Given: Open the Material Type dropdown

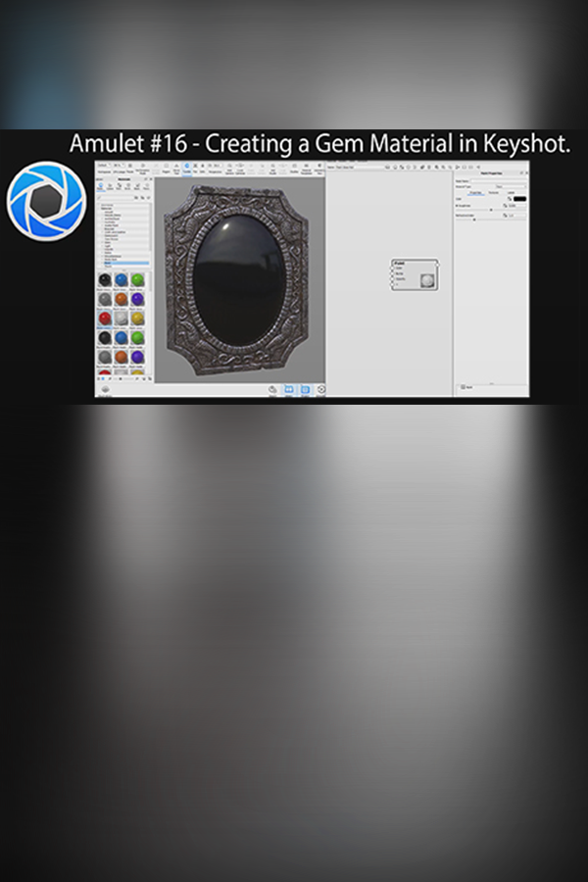Looking at the screenshot, I should (510, 186).
